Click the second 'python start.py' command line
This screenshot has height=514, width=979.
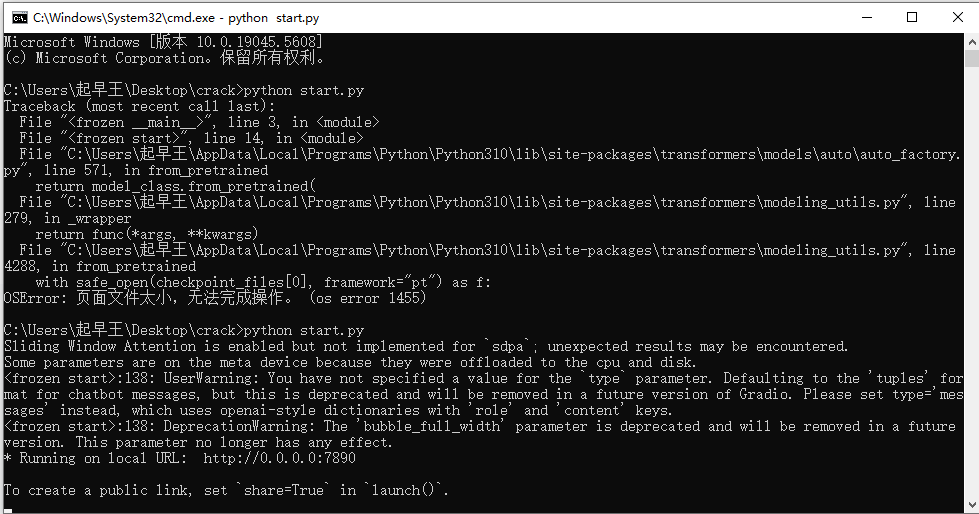[x=184, y=330]
